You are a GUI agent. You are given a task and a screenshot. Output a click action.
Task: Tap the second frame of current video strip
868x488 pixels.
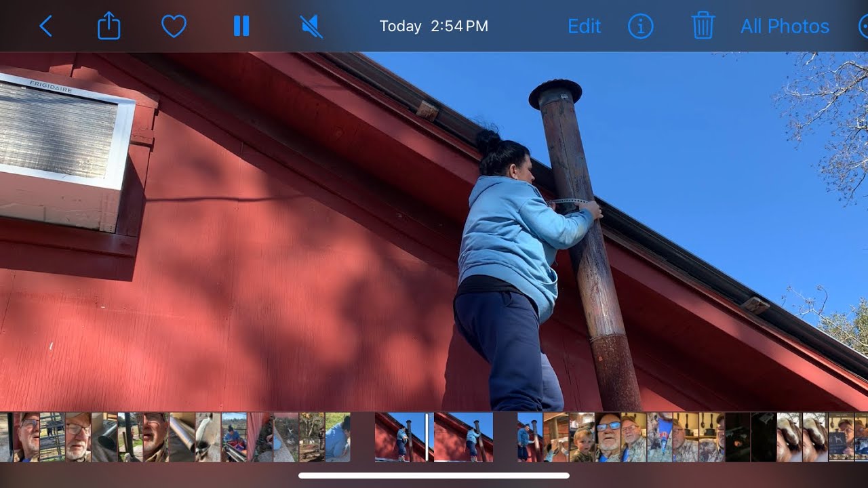pos(463,437)
